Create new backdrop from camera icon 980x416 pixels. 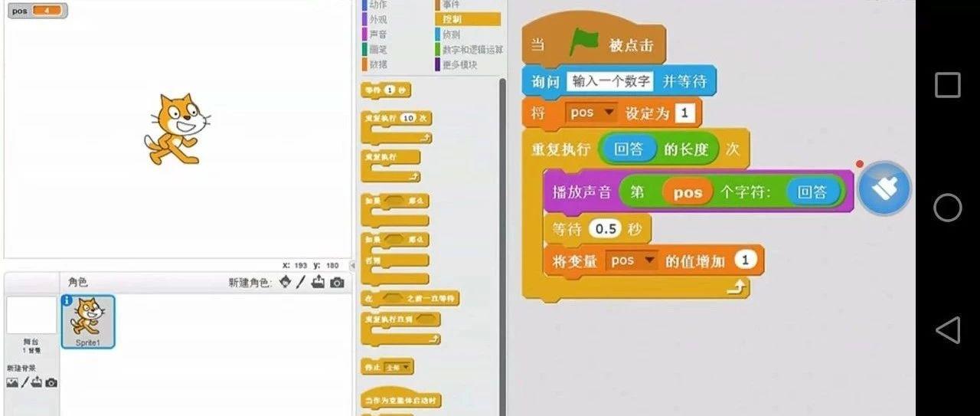(51, 382)
